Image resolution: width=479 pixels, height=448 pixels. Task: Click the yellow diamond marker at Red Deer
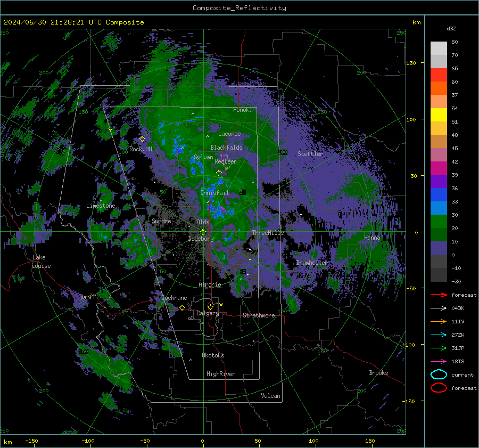[x=219, y=173]
